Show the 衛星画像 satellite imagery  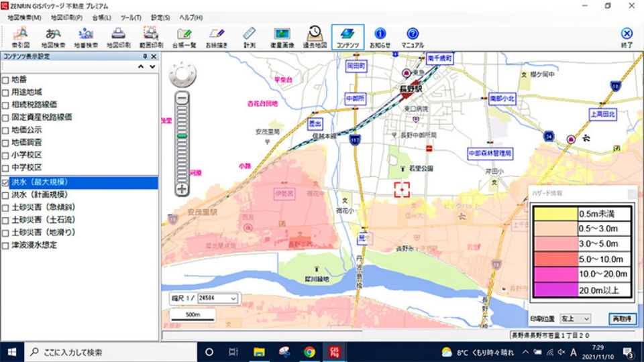pos(282,38)
